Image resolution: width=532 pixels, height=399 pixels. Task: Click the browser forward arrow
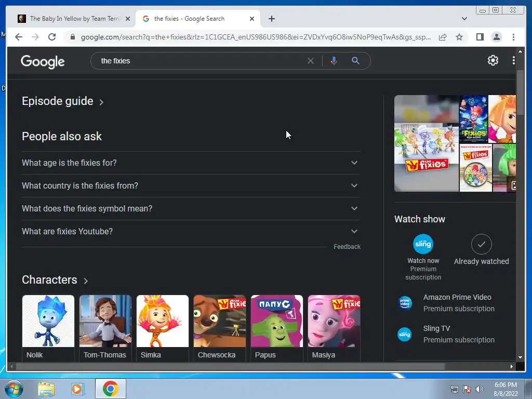tap(35, 37)
